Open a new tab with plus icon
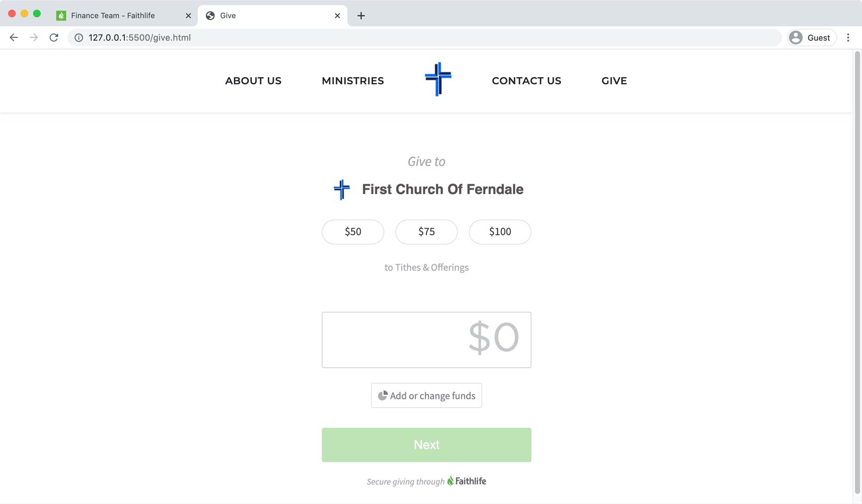 tap(361, 16)
